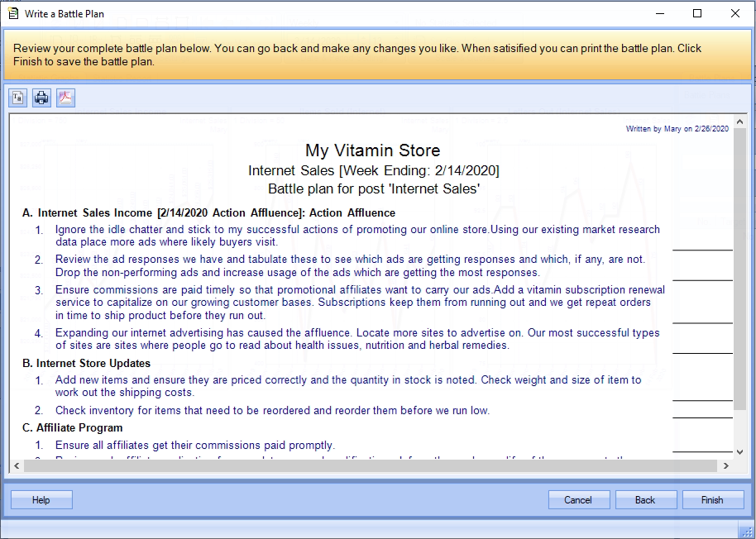The image size is (756, 539).
Task: Click the 'Written by Mary' note
Action: 677,129
